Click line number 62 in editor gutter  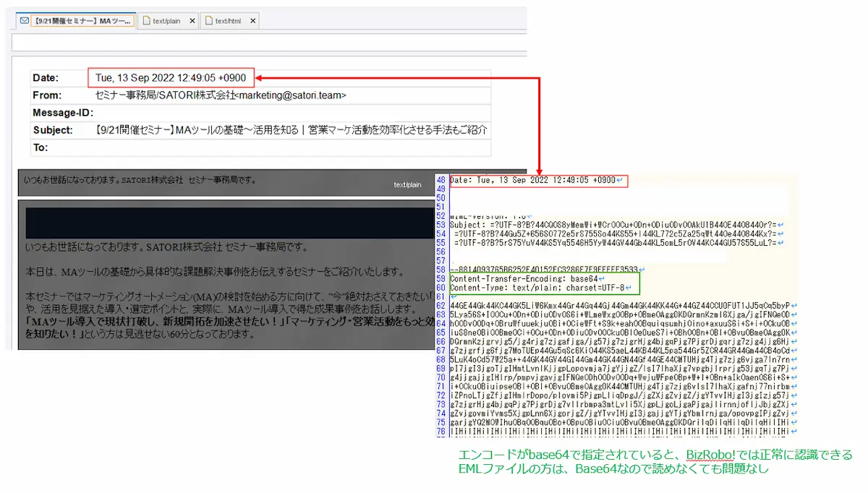coord(441,306)
